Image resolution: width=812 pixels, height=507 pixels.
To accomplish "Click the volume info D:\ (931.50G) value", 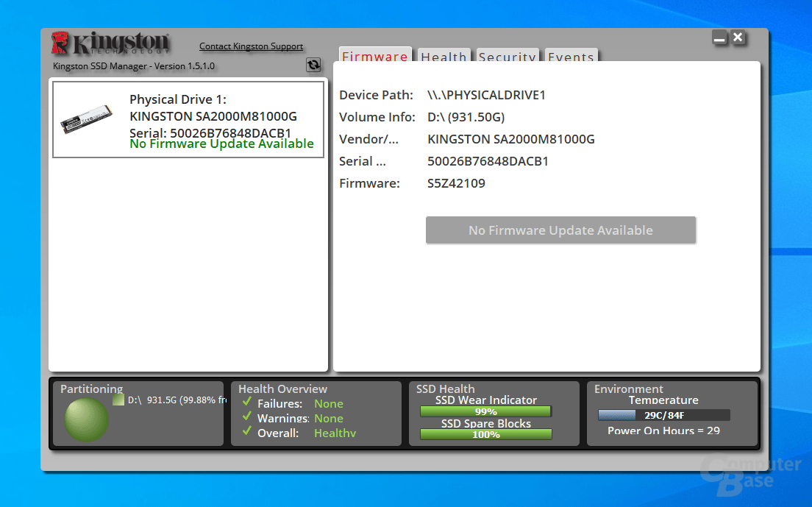I will coord(466,117).
